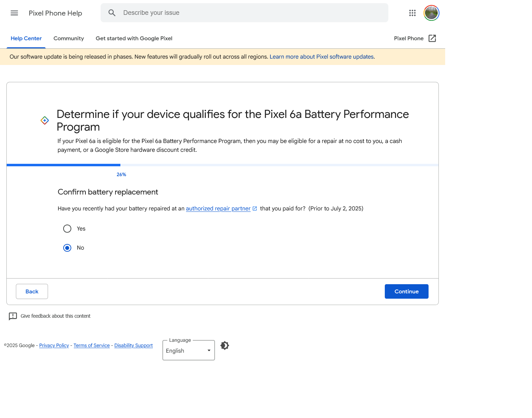
Task: Toggle dark mode with the moon icon
Action: [225, 345]
